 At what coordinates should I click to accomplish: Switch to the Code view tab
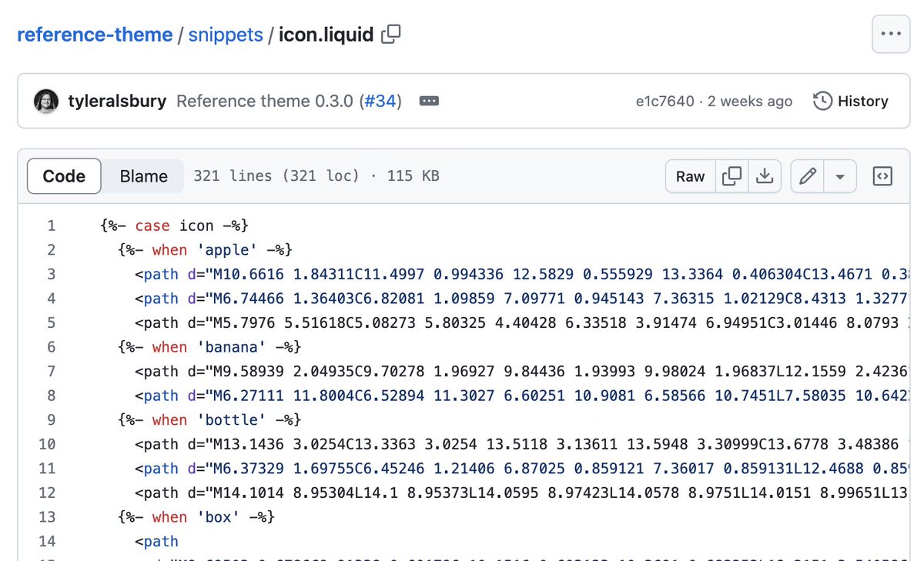[64, 176]
